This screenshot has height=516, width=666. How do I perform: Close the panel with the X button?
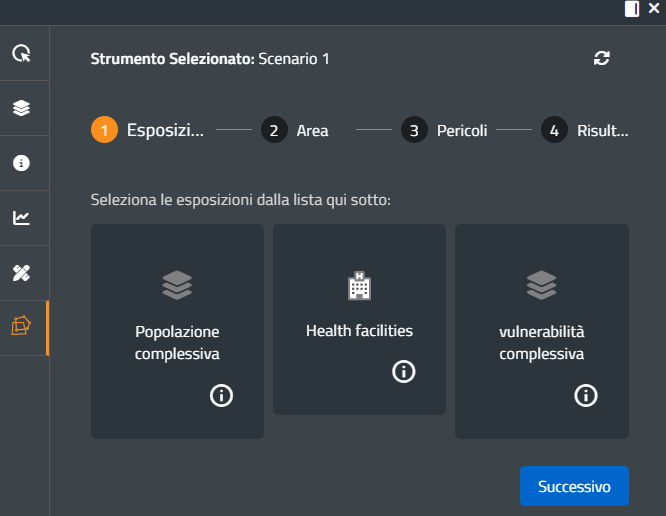[653, 9]
